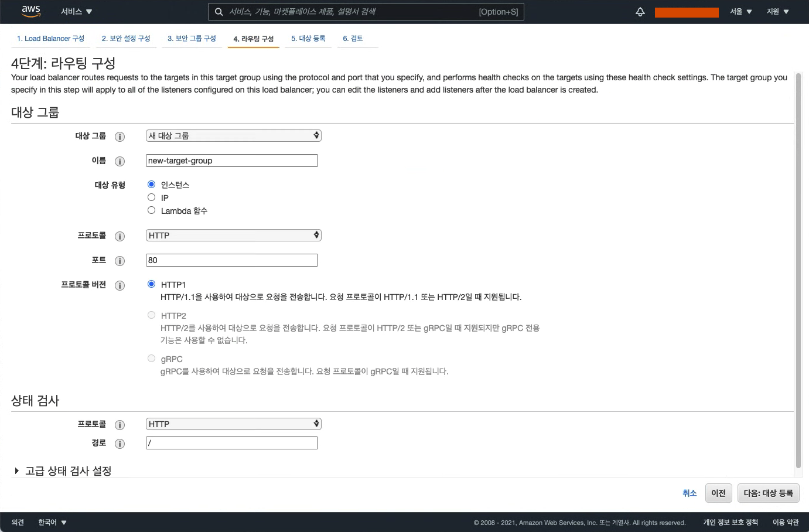Show info icon next to 포트
The height and width of the screenshot is (532, 809).
120,261
